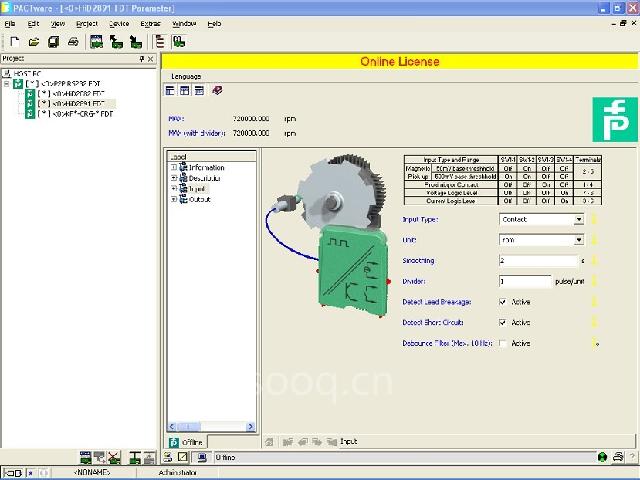Viewport: 640px width, 480px height.
Task: Open the Unit dropdown
Action: tap(578, 240)
